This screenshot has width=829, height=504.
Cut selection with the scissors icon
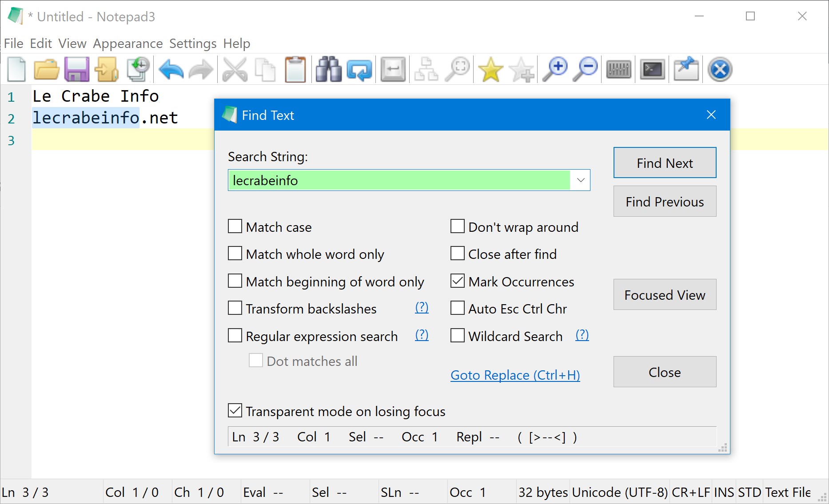tap(235, 69)
